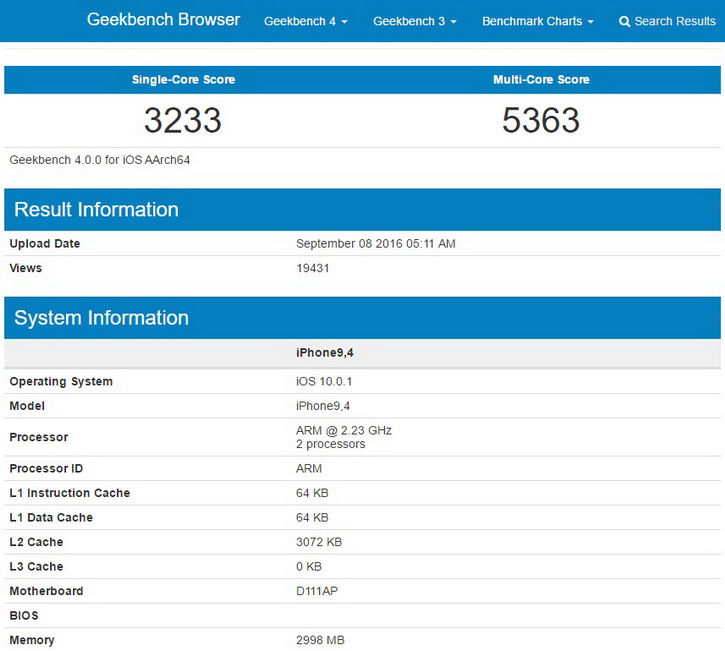
Task: Click the L1 Instruction Cache label
Action: pyautogui.click(x=70, y=493)
